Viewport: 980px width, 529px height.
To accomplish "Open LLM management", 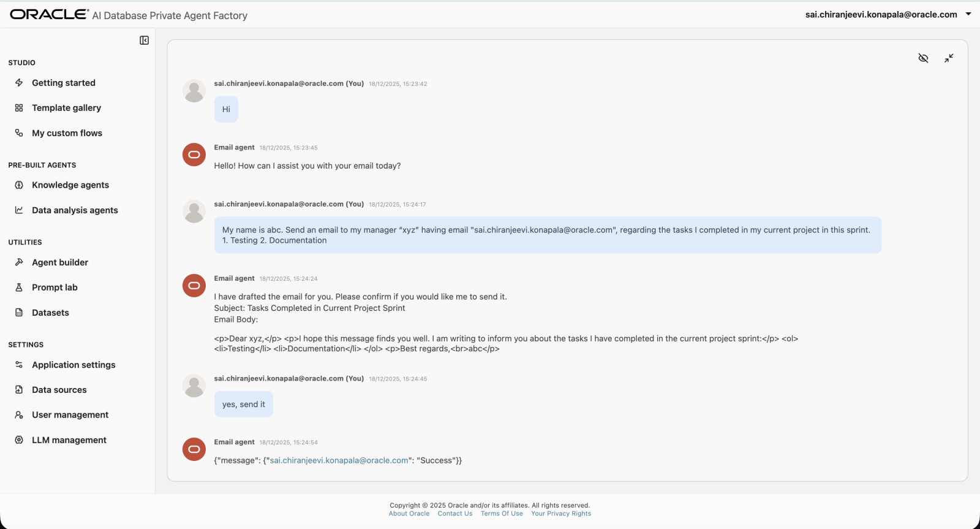I will coord(69,440).
